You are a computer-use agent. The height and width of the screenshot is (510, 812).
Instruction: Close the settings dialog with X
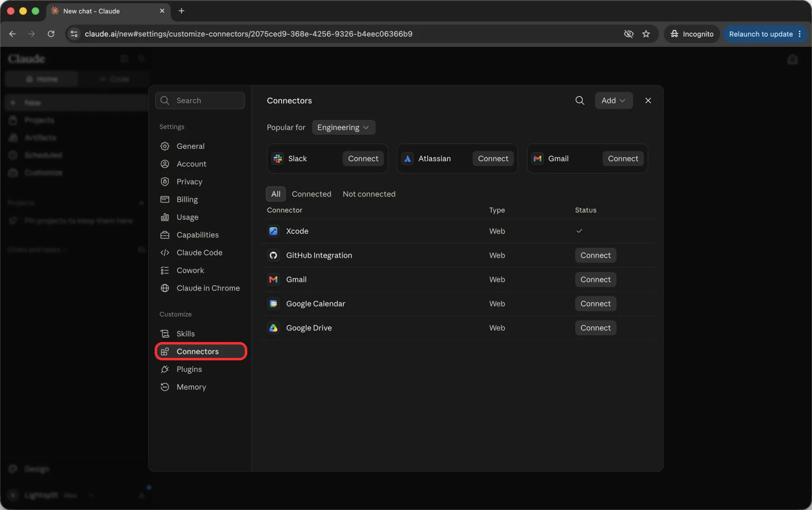click(648, 101)
